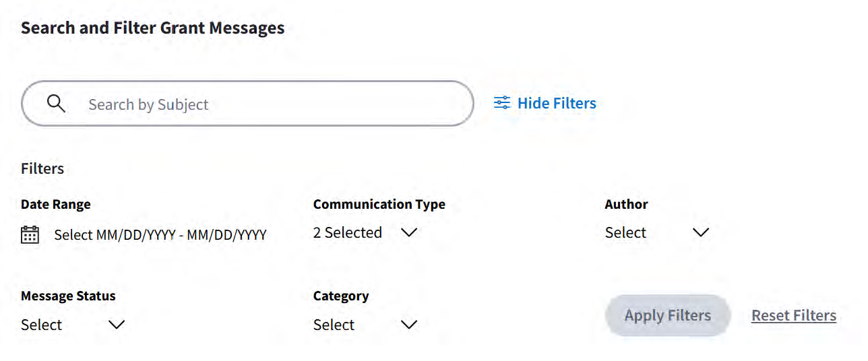This screenshot has width=868, height=361.
Task: Open the Date Range calendar icon
Action: pyautogui.click(x=30, y=234)
